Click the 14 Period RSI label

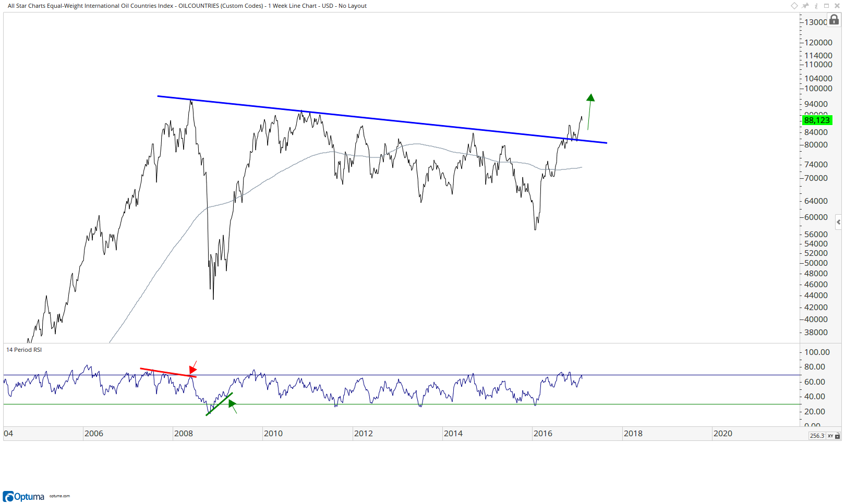point(24,350)
